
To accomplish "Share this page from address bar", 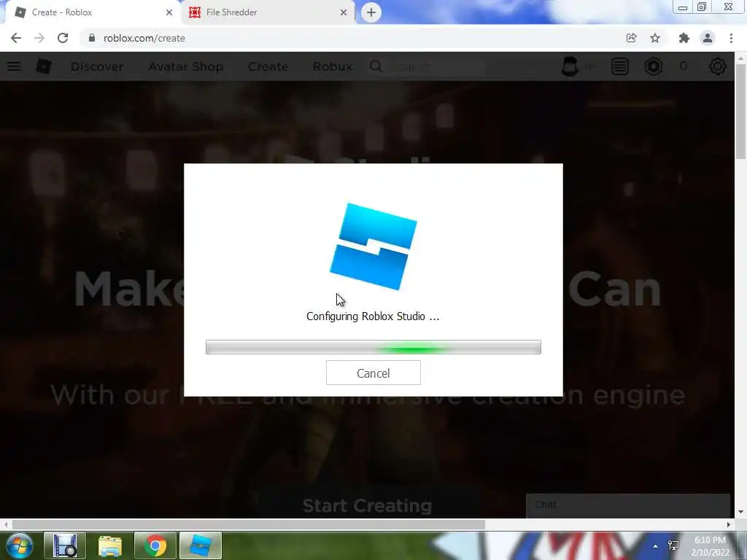I will pos(631,38).
